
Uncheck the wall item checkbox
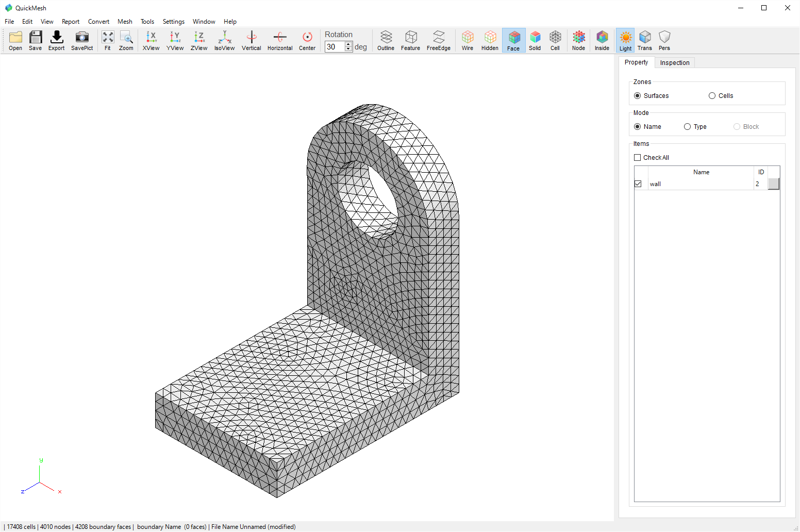[638, 184]
